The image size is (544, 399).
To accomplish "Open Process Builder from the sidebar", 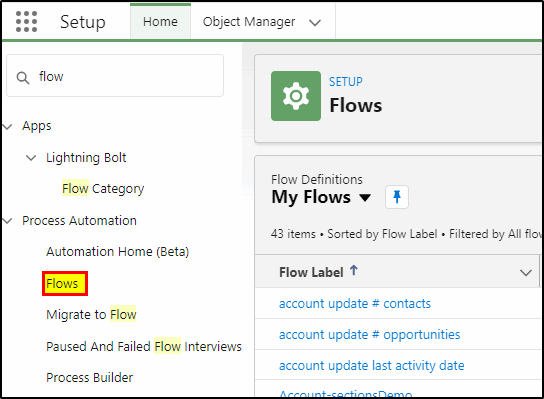I will click(x=90, y=377).
